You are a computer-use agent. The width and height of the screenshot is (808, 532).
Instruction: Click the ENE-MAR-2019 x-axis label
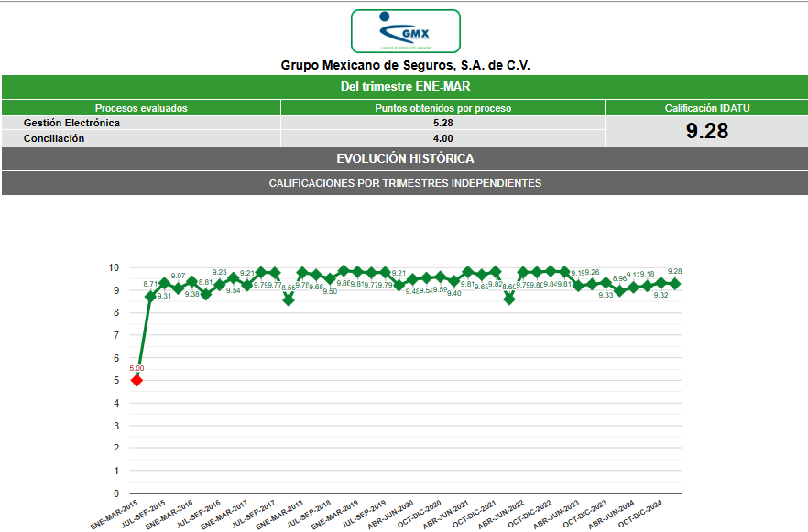335,515
